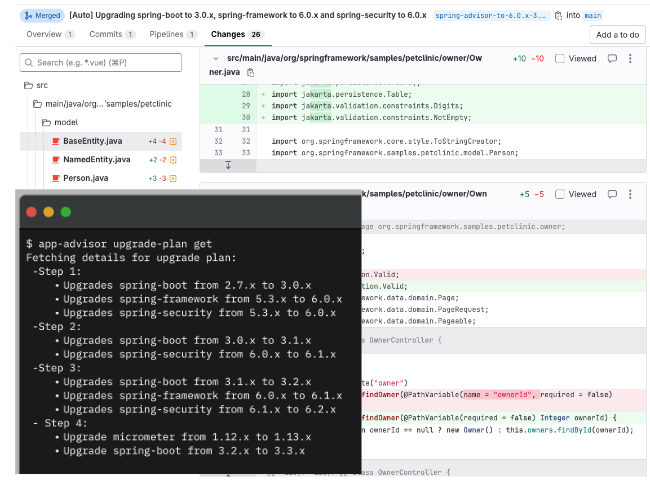650x481 pixels.
Task: Mark OwnerController file as Viewed
Action: pos(560,194)
